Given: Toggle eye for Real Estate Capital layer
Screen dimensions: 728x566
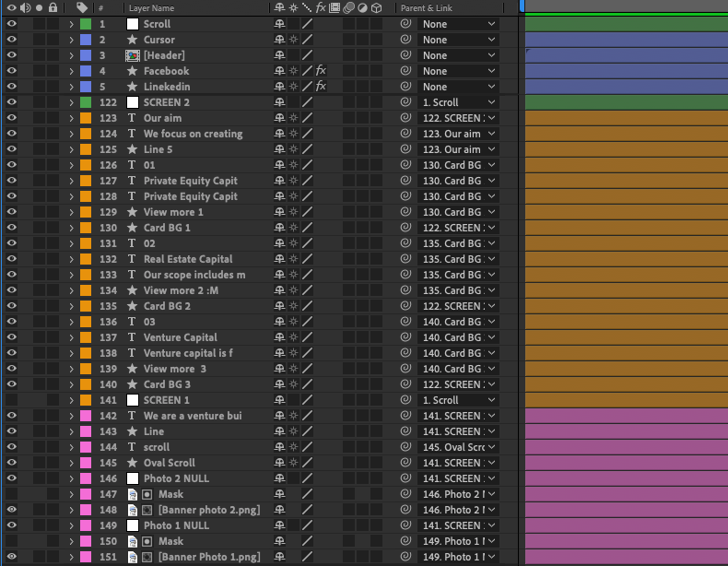Looking at the screenshot, I should (x=11, y=259).
